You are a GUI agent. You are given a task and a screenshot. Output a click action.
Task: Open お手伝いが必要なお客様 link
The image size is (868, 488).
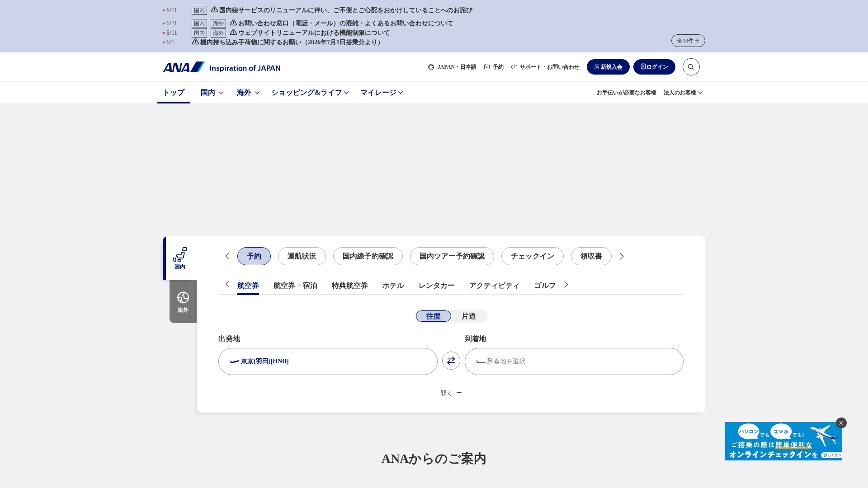pos(627,93)
